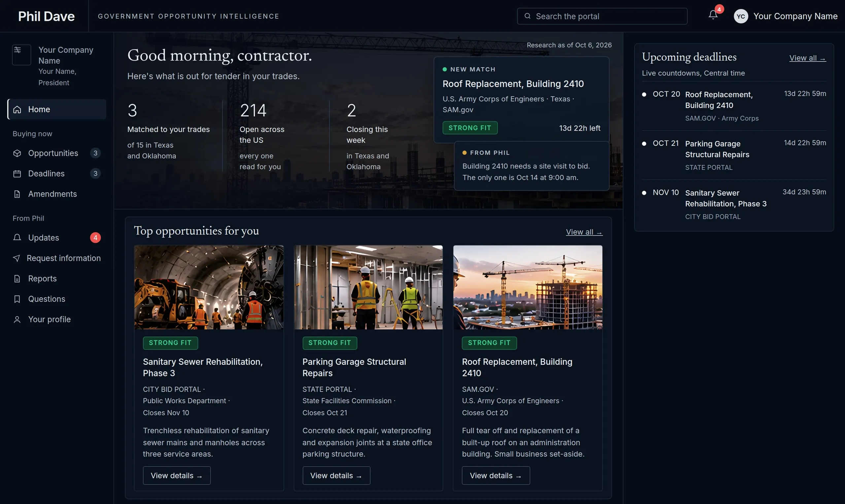View details for Roof Replacement, Building 2410

click(x=496, y=476)
